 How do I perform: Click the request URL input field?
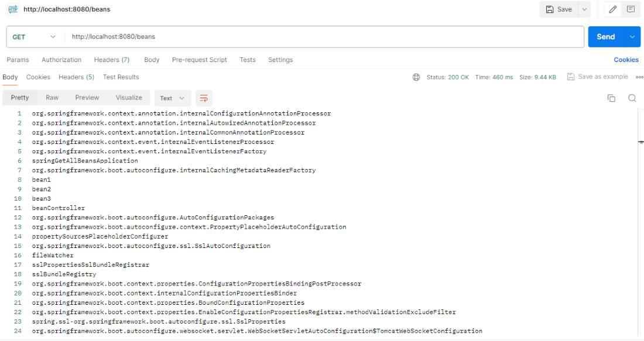322,37
